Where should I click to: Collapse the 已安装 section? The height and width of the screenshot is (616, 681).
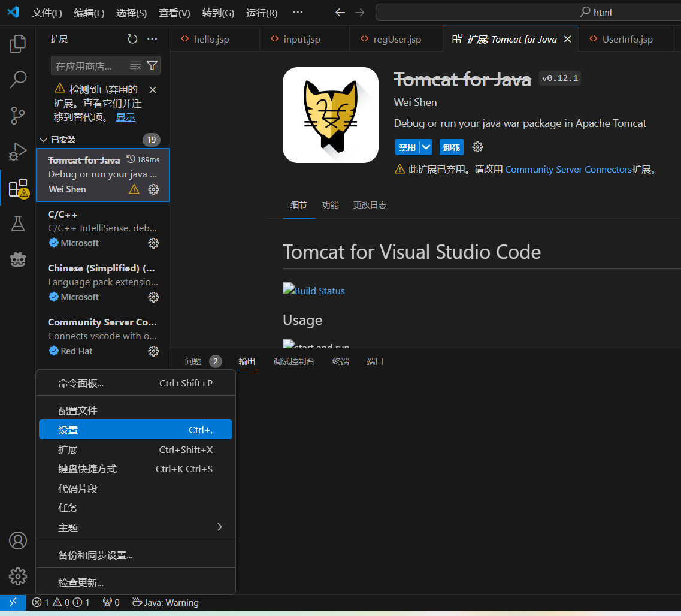click(44, 140)
